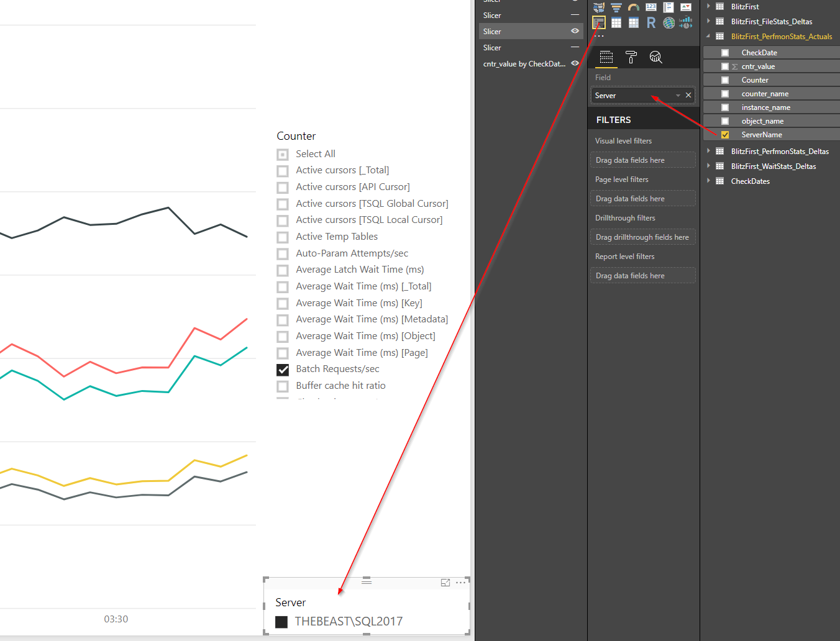Open the Analytics magnifier tab

tap(655, 57)
